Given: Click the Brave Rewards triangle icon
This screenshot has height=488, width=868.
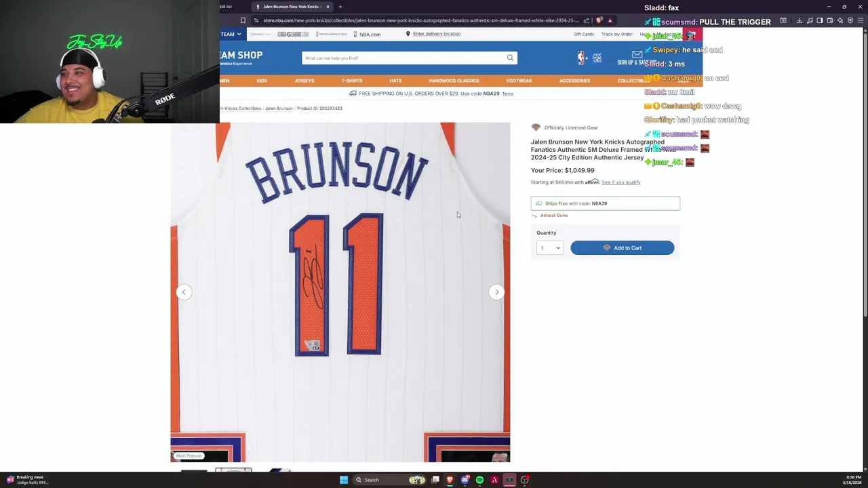Looking at the screenshot, I should (x=610, y=20).
